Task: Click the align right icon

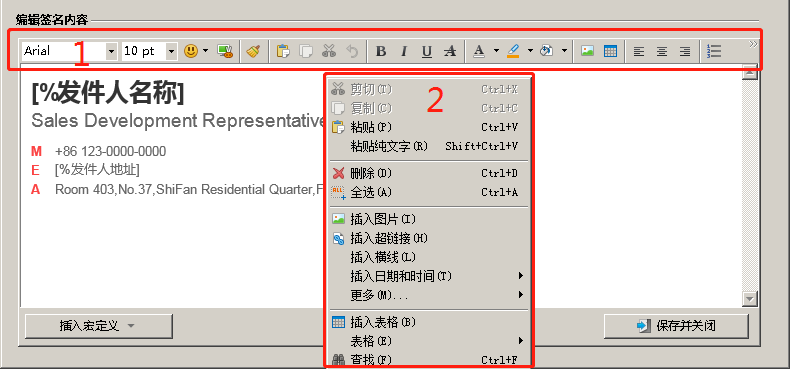Action: click(x=685, y=51)
